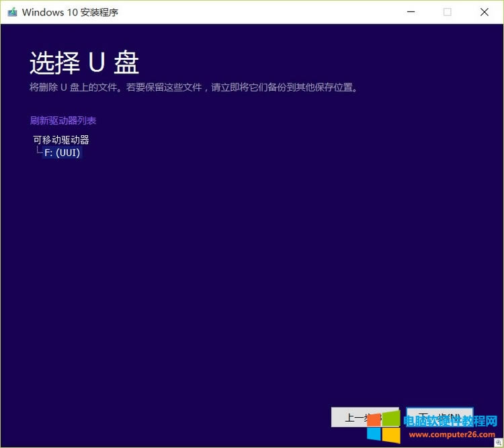Image resolution: width=504 pixels, height=448 pixels.
Task: Click the disabled maximize window button
Action: click(447, 12)
